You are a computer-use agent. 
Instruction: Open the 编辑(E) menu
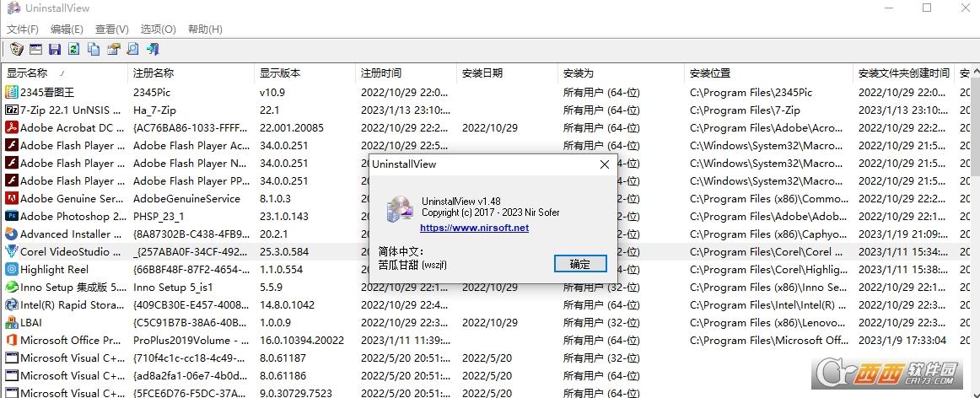pos(67,30)
